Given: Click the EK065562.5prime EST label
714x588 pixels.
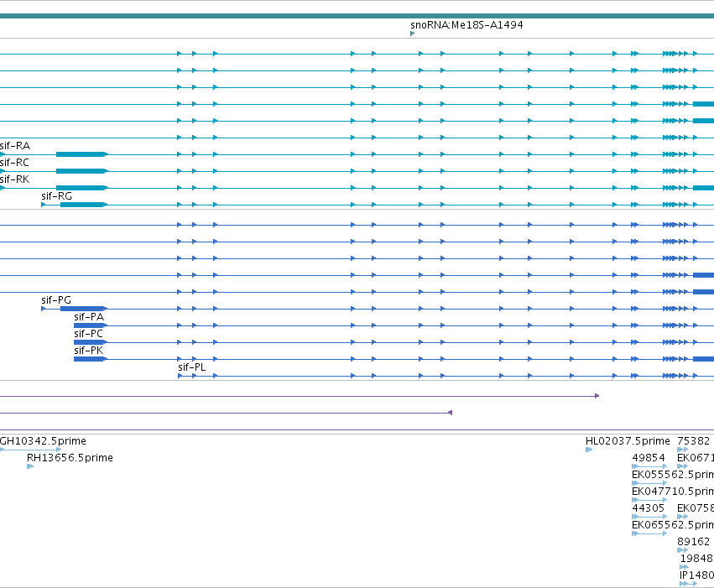Looking at the screenshot, I should pos(673,525).
